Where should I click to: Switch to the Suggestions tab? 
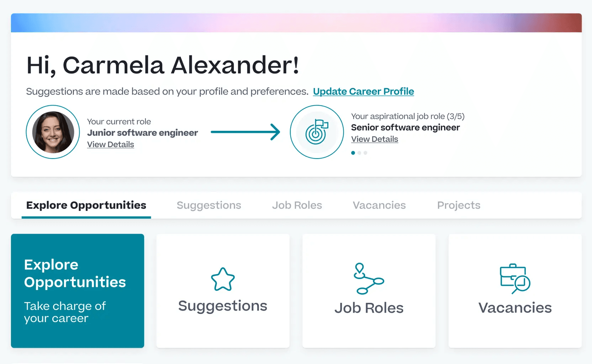[x=209, y=205]
